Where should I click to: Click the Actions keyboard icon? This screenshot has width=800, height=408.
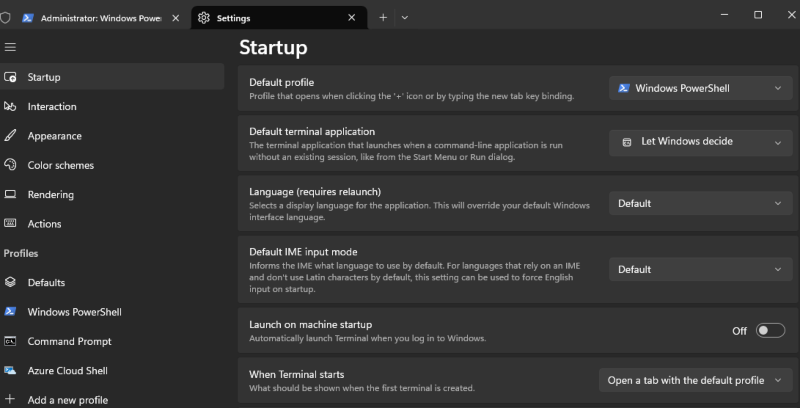point(10,223)
